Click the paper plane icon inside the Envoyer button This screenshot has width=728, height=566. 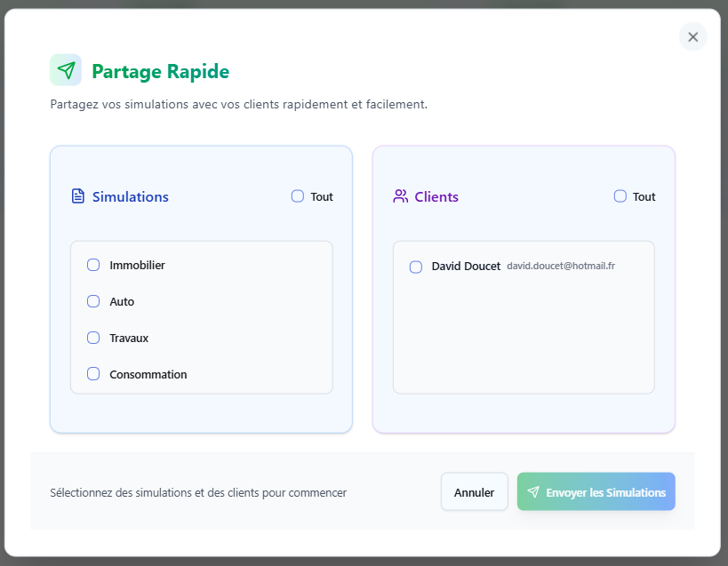coord(533,491)
